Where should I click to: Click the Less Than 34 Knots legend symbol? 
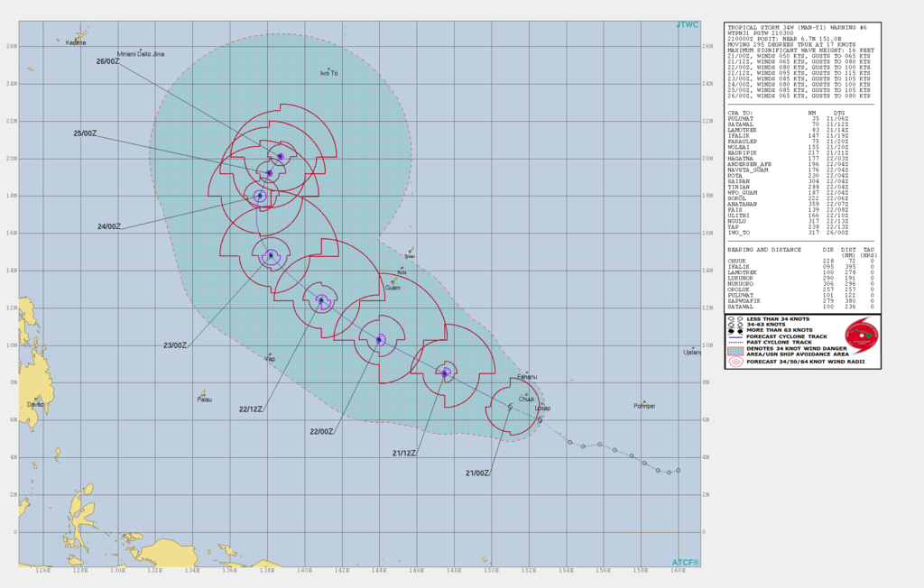click(735, 319)
